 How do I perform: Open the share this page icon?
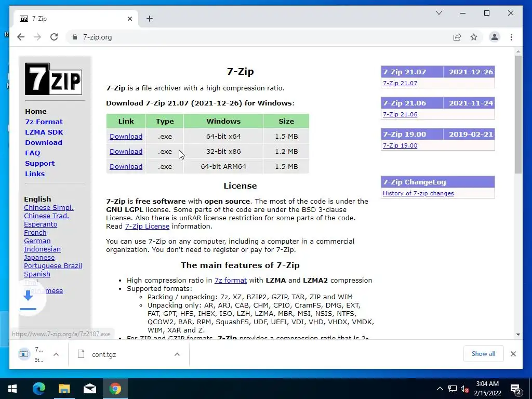457,37
